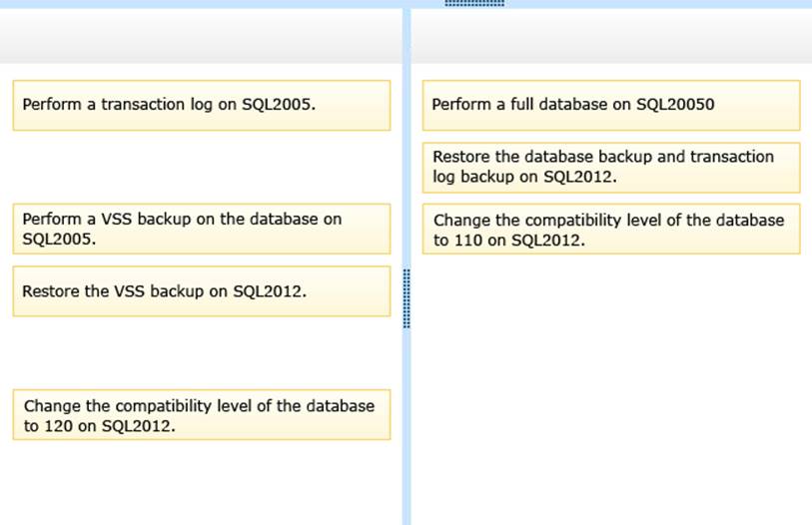Click blank area below compatibility 120 box

coord(201,481)
